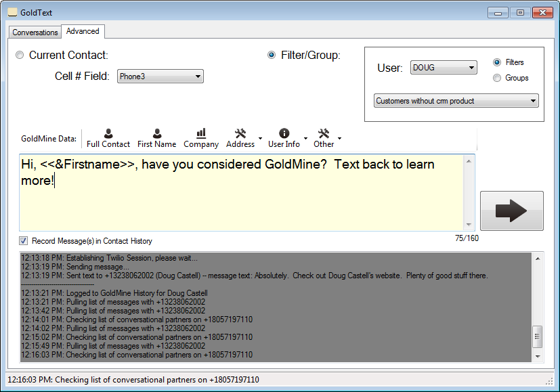Select the Current Contact radio button

(20, 55)
